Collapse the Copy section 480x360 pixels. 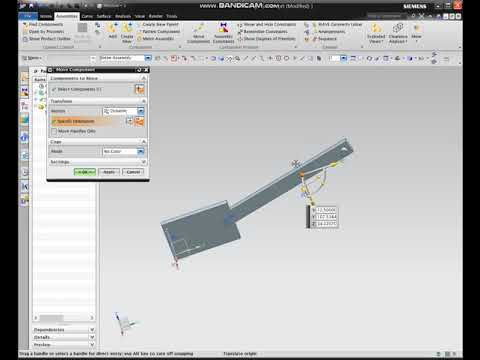point(144,142)
